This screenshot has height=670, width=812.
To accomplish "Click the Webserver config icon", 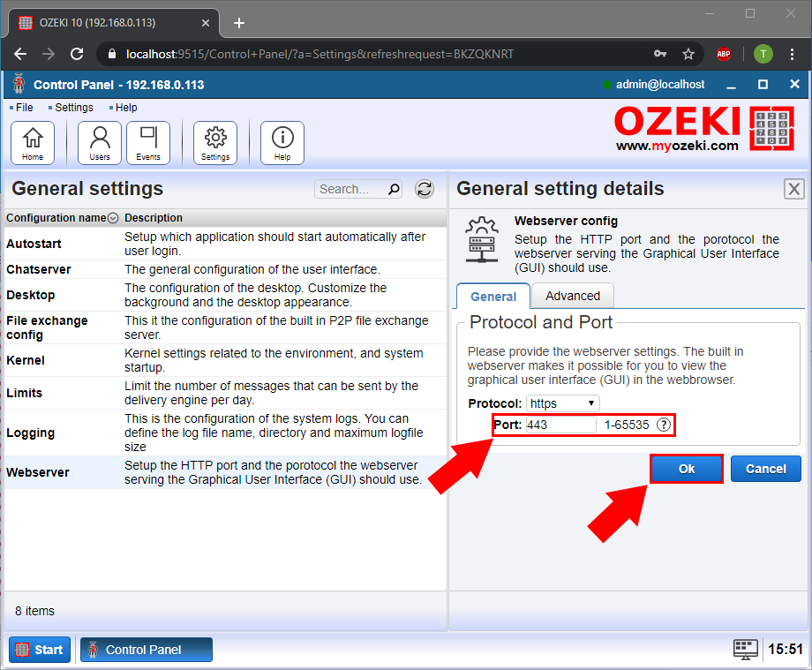I will pyautogui.click(x=482, y=239).
